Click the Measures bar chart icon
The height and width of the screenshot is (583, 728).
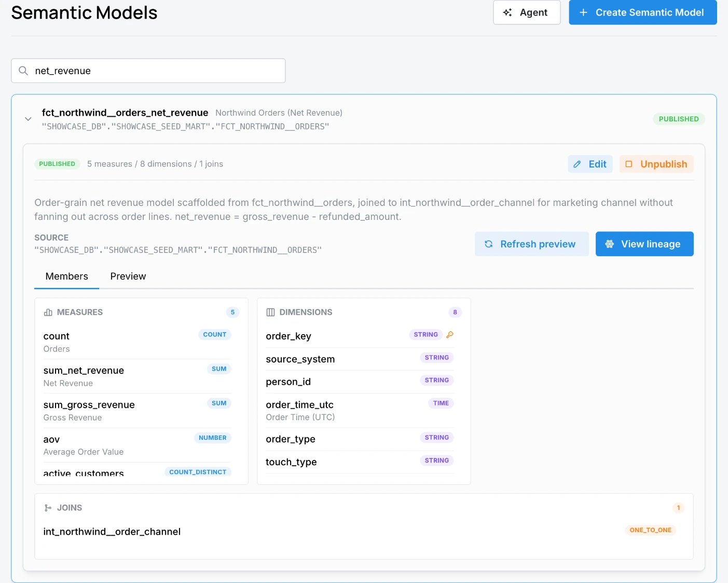[x=48, y=312]
